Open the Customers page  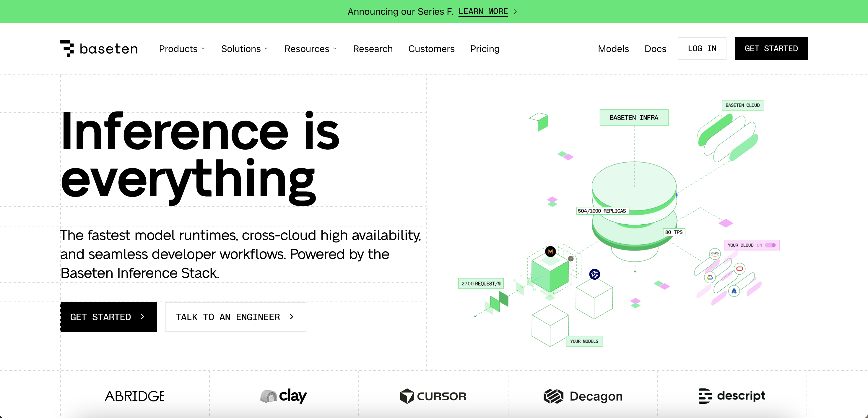coord(431,49)
